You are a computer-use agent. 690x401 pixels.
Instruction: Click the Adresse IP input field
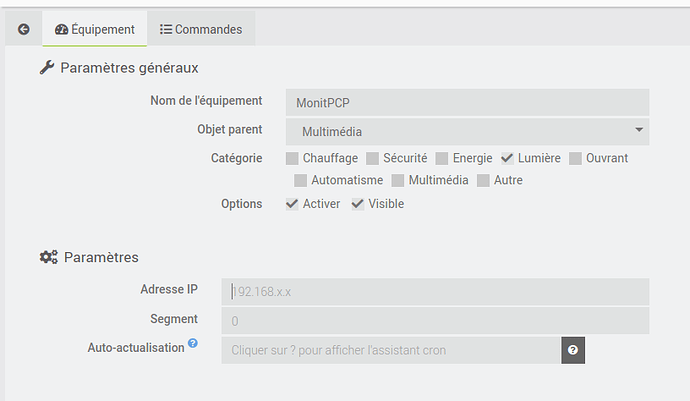435,292
